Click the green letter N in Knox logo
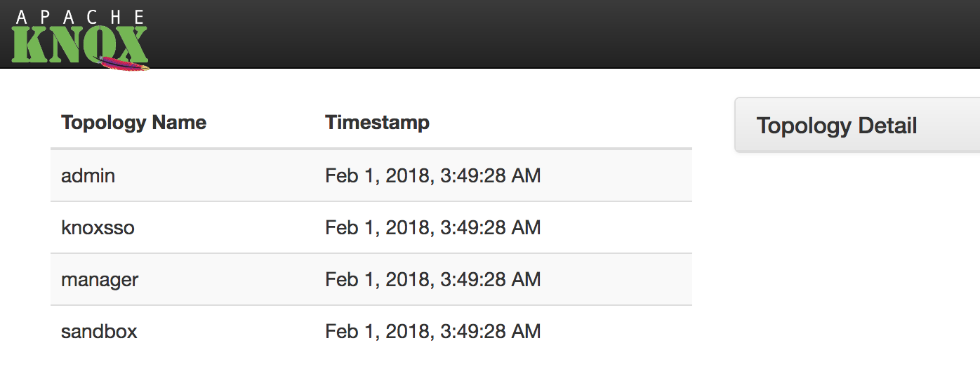Screen dimensions: 980x390 tap(62, 46)
